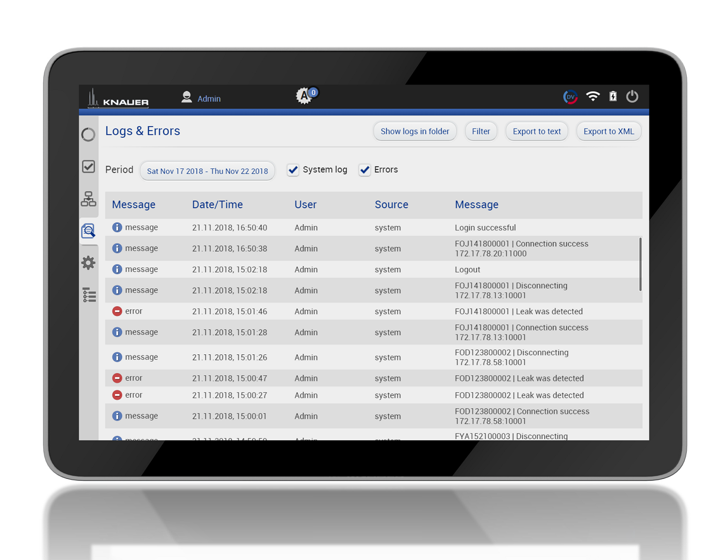Click the Wi-Fi status icon

[x=593, y=96]
